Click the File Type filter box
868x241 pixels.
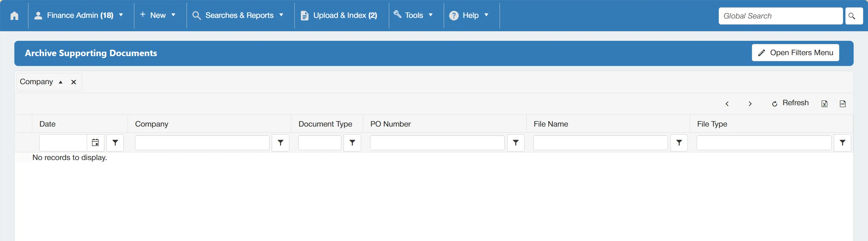point(764,143)
